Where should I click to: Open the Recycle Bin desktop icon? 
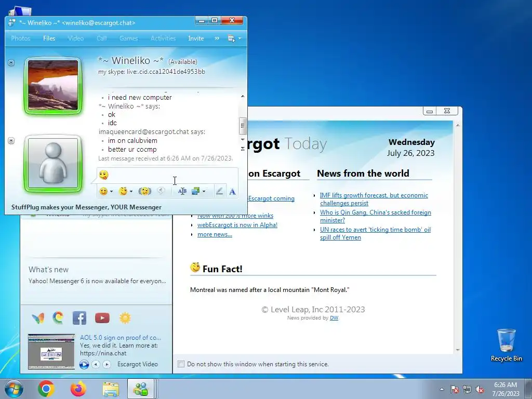pos(506,345)
